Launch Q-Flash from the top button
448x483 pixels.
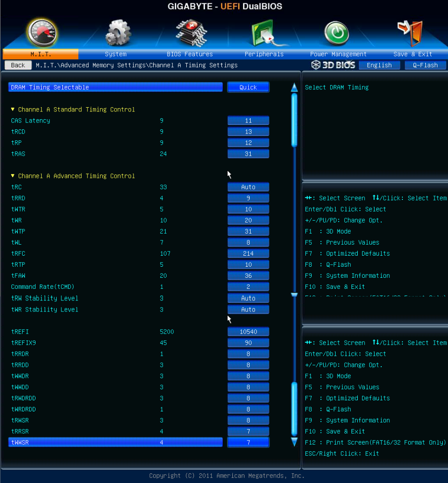click(x=425, y=65)
